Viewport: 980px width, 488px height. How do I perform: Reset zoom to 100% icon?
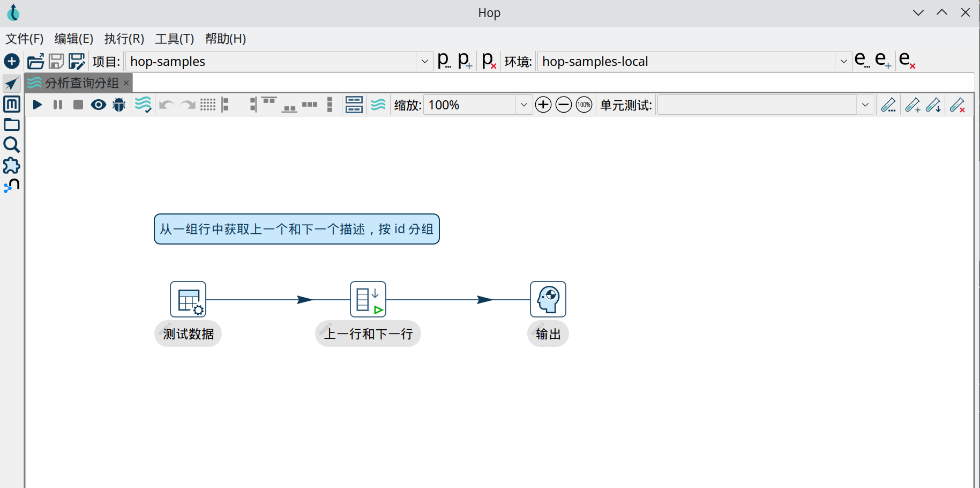[x=583, y=105]
